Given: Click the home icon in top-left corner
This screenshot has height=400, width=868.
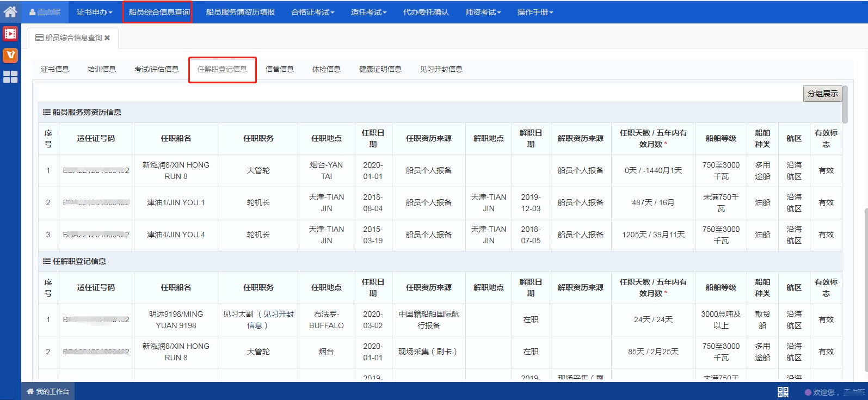Looking at the screenshot, I should pyautogui.click(x=10, y=11).
